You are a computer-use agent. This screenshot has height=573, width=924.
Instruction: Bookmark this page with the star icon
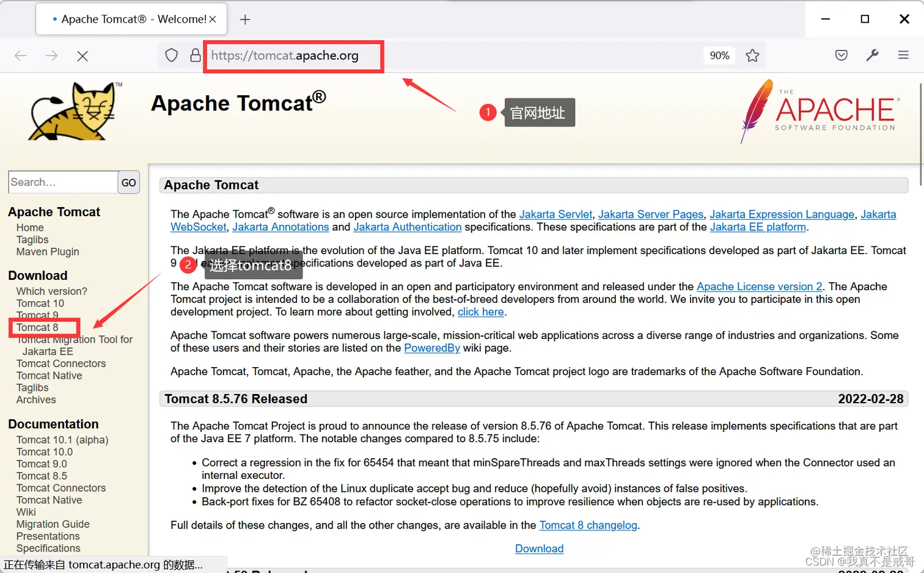click(752, 56)
